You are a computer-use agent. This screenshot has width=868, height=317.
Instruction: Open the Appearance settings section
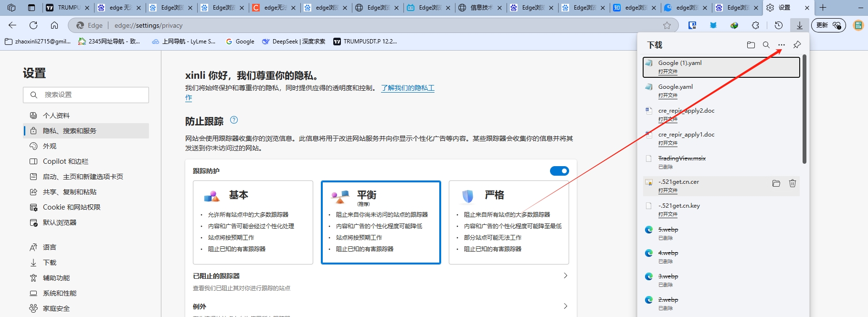click(50, 146)
